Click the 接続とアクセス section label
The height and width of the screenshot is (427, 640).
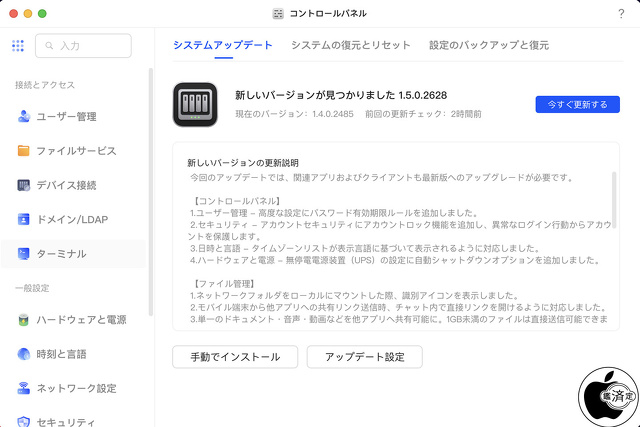tap(45, 85)
